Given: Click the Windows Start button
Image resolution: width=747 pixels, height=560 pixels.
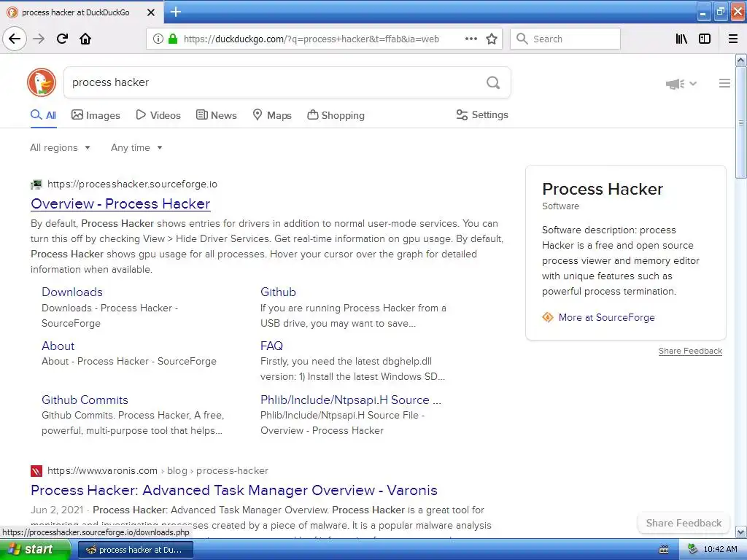Looking at the screenshot, I should point(35,549).
